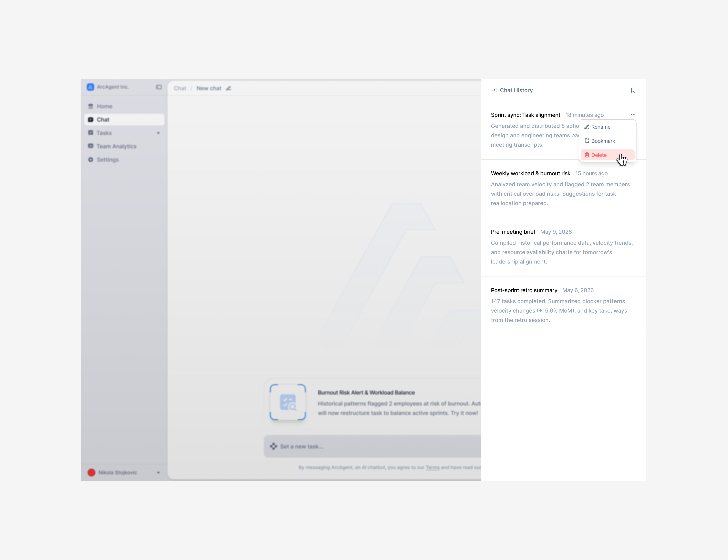Click the Nikola Stojkovic avatar
Screen dimensions: 728x560
coord(91,472)
